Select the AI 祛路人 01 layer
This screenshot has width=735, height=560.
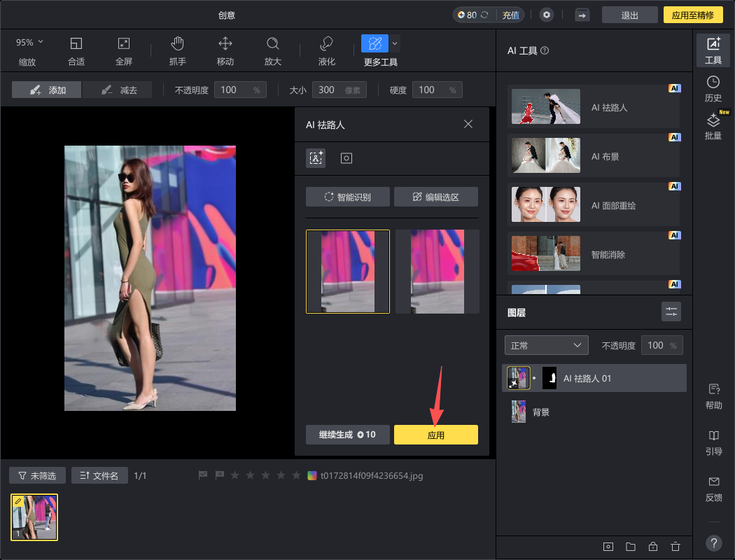click(x=594, y=378)
